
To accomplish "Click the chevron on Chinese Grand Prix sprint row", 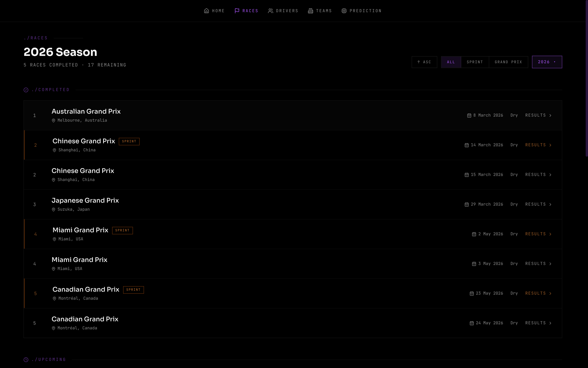I will pyautogui.click(x=550, y=145).
